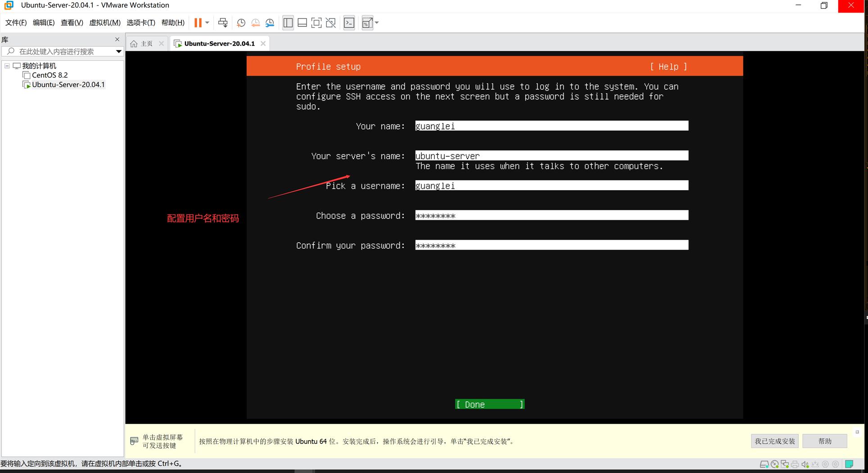Click the Your server's name field

point(552,155)
